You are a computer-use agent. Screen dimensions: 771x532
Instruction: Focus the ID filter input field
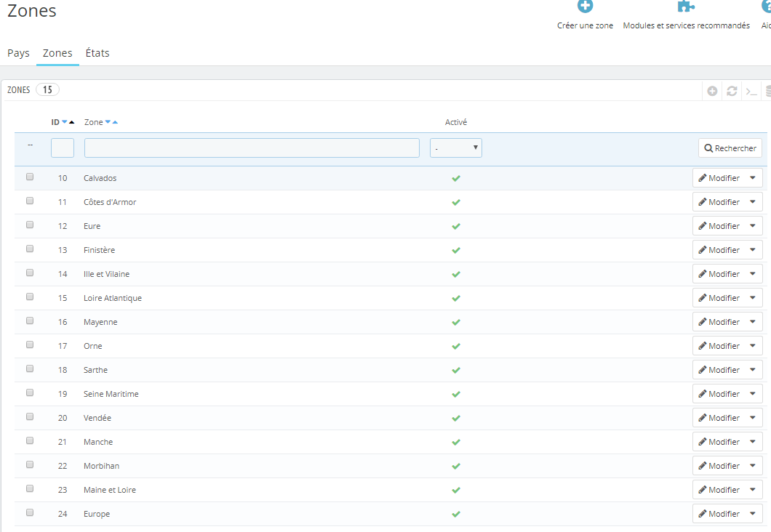tap(63, 148)
